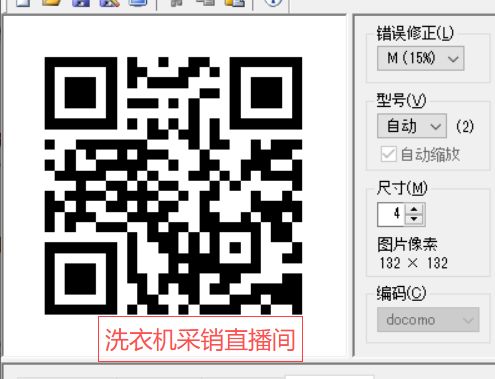
Task: Open the 型号 自动 dropdown
Action: 412,126
